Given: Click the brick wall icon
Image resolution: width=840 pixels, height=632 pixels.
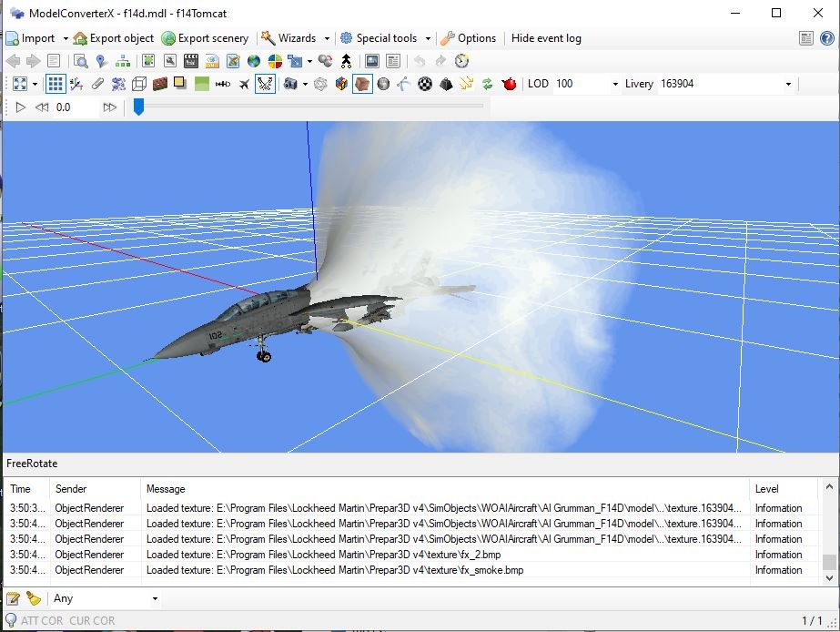Looking at the screenshot, I should (x=160, y=84).
